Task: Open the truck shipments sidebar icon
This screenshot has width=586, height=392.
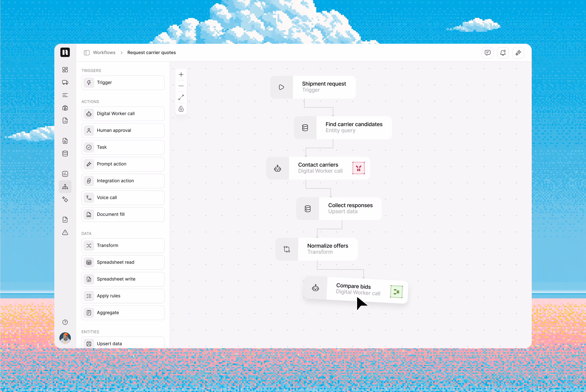Action: pyautogui.click(x=65, y=82)
